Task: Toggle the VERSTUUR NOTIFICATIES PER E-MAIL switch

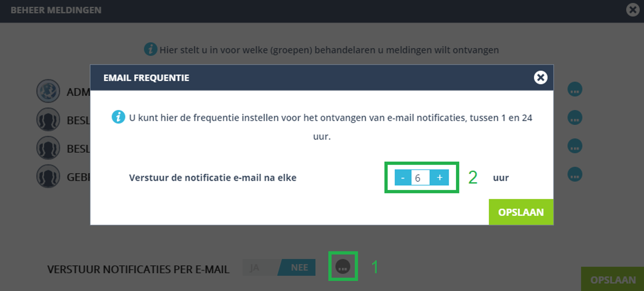Action: (279, 267)
